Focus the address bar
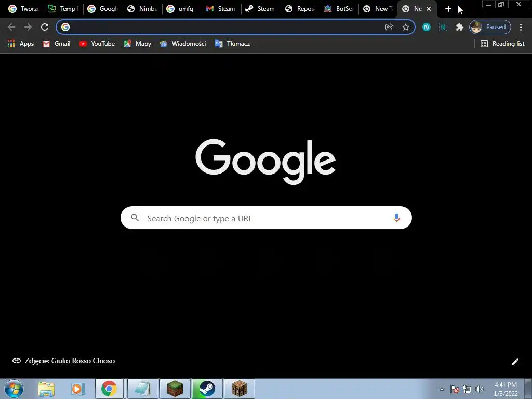The width and height of the screenshot is (532, 399). (224, 27)
